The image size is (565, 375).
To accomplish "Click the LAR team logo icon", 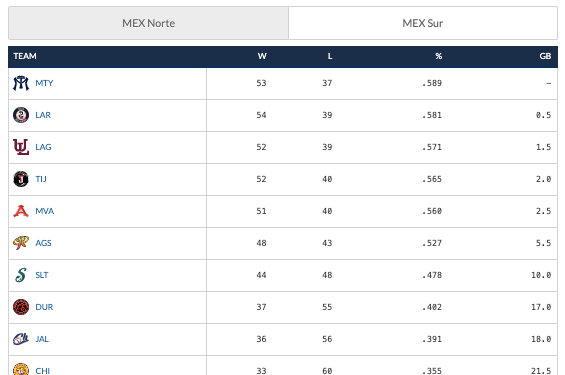I will click(x=21, y=115).
